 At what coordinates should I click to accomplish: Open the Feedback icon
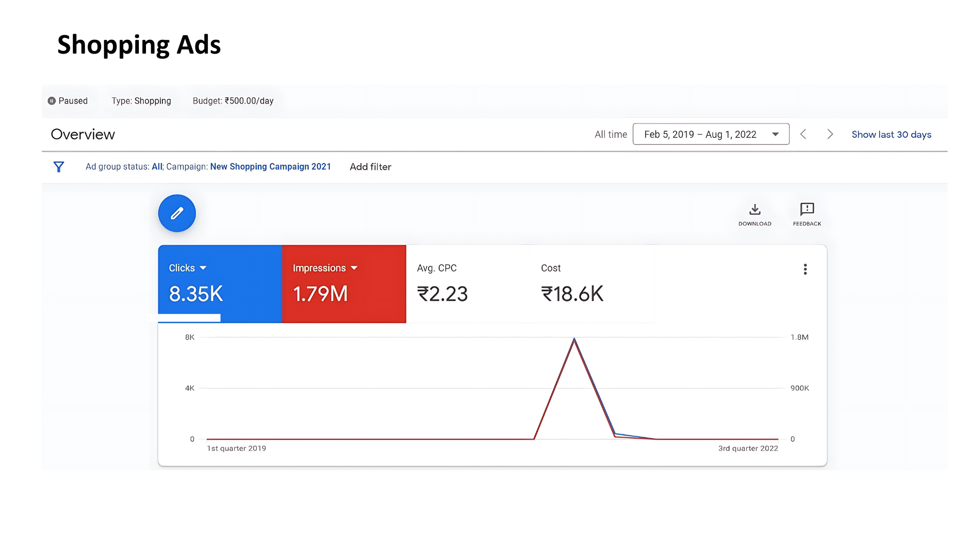[x=806, y=209]
